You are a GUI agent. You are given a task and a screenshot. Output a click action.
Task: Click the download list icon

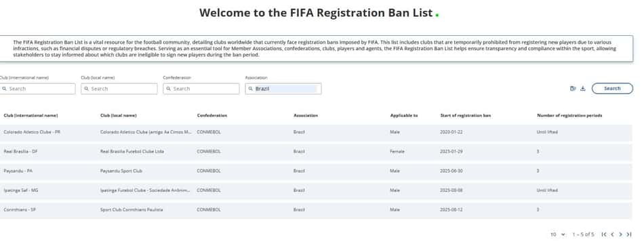click(582, 89)
